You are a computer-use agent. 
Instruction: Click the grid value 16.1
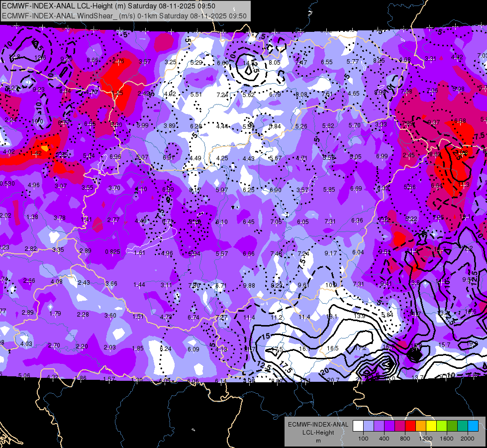[x=304, y=349]
